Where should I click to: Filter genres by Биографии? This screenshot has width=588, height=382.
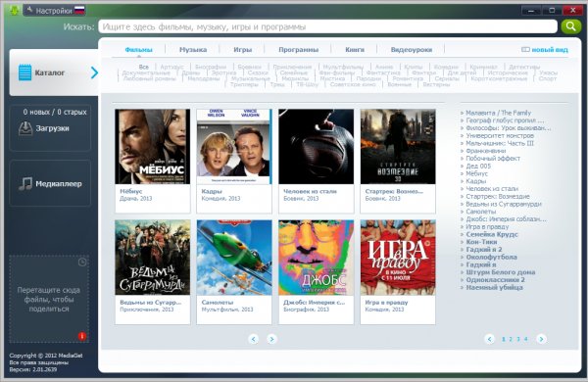(x=211, y=67)
